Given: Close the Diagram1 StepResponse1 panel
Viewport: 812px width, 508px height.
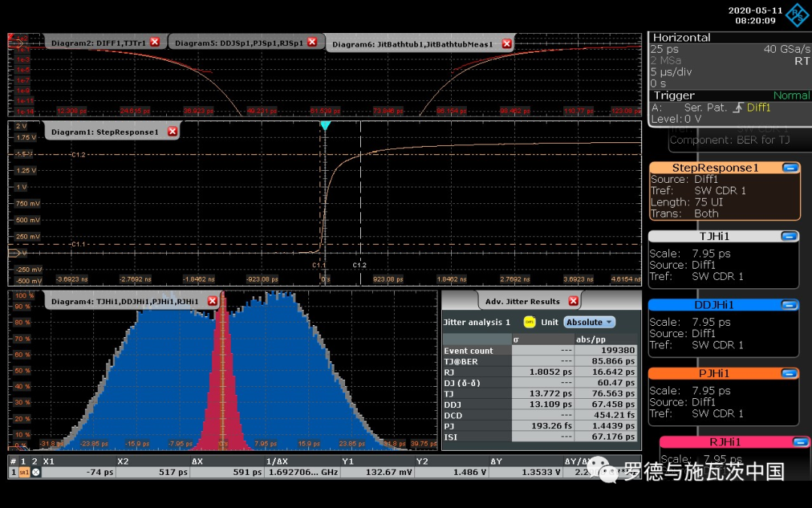Looking at the screenshot, I should pos(172,132).
